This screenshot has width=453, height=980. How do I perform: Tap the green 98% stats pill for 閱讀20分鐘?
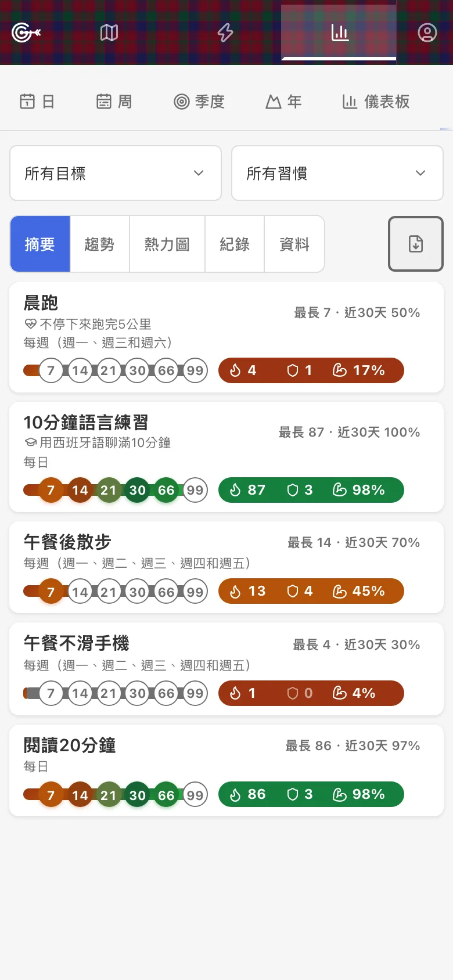coord(311,794)
